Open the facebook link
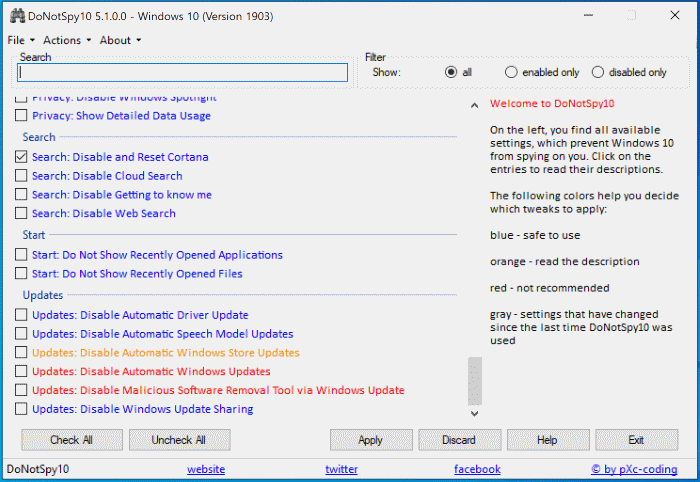Viewport: 700px width, 482px height. click(x=477, y=469)
